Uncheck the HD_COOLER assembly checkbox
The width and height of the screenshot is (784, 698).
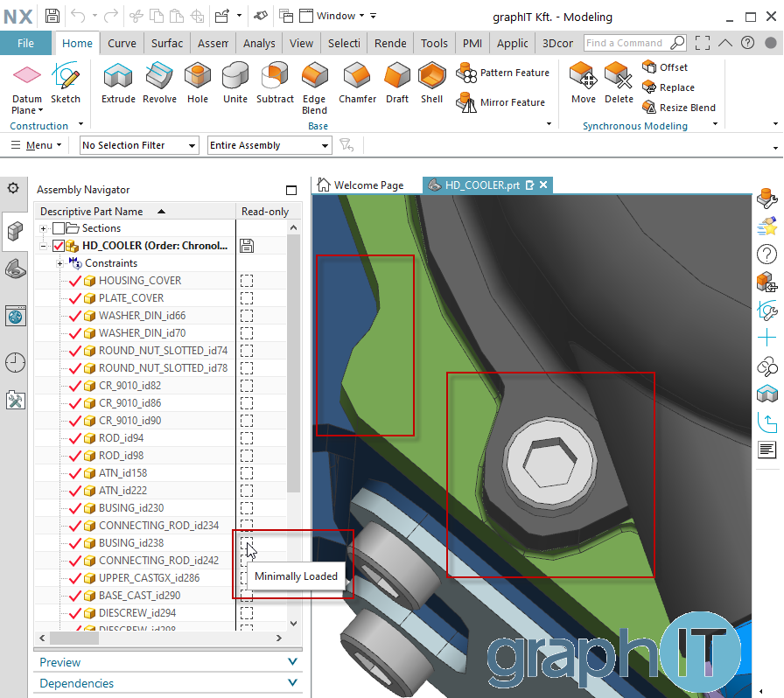[59, 246]
